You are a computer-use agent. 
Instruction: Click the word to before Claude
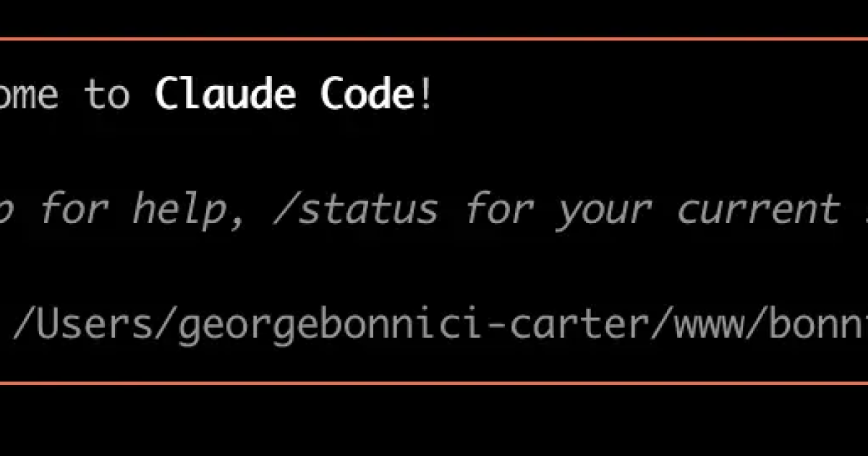click(x=107, y=96)
